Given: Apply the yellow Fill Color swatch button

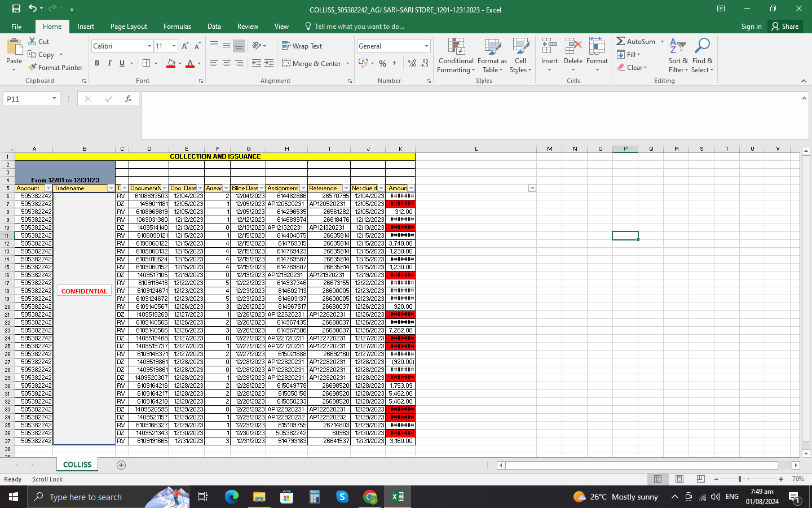Looking at the screenshot, I should (171, 63).
